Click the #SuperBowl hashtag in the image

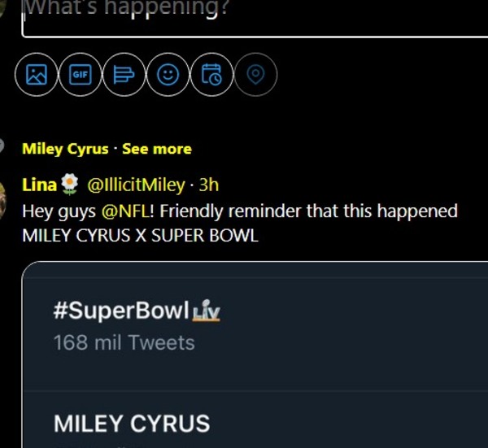pos(120,311)
